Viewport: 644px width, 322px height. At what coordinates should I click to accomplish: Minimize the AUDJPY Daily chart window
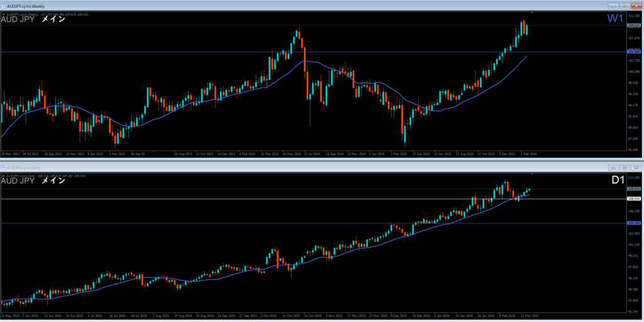click(614, 168)
